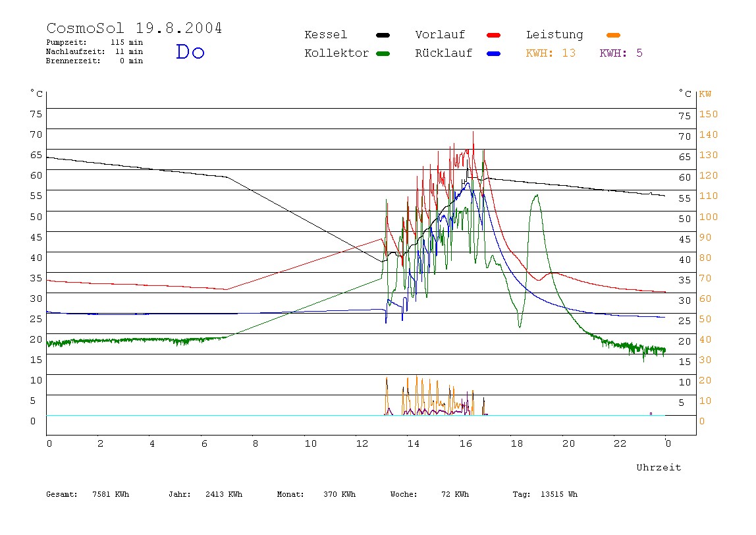Image resolution: width=756 pixels, height=535 pixels.
Task: Click hour 22 on the time axis
Action: (x=620, y=443)
